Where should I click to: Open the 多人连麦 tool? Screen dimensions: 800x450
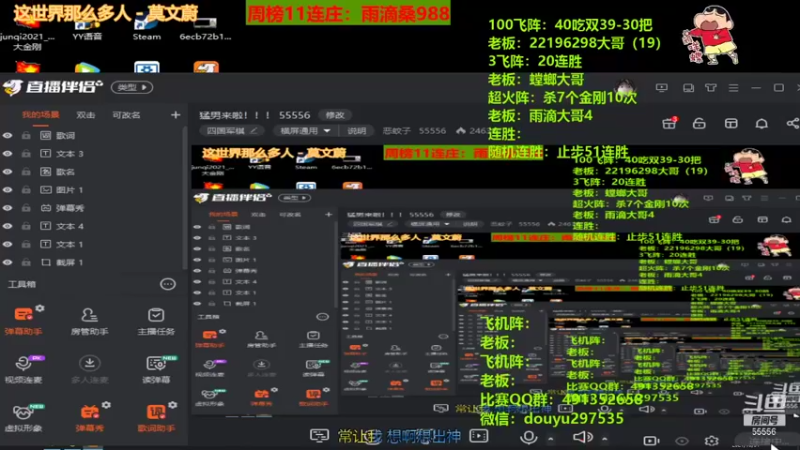point(89,369)
